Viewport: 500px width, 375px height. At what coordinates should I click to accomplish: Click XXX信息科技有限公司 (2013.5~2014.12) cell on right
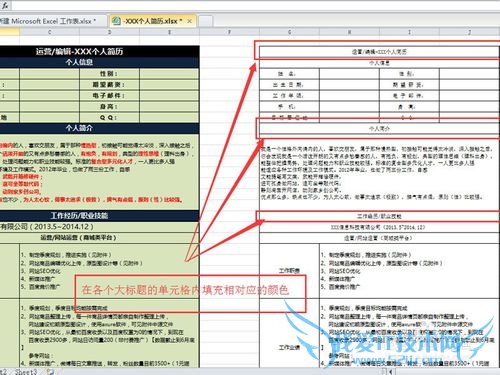click(x=379, y=227)
